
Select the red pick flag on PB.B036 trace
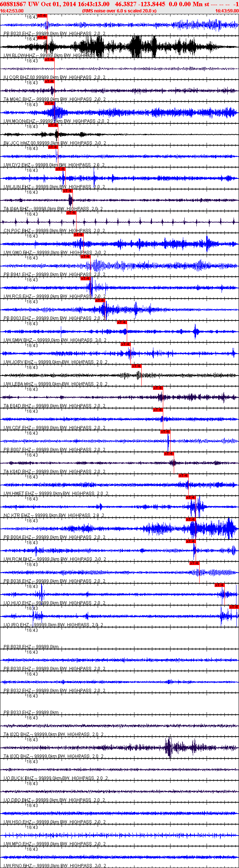195,563
